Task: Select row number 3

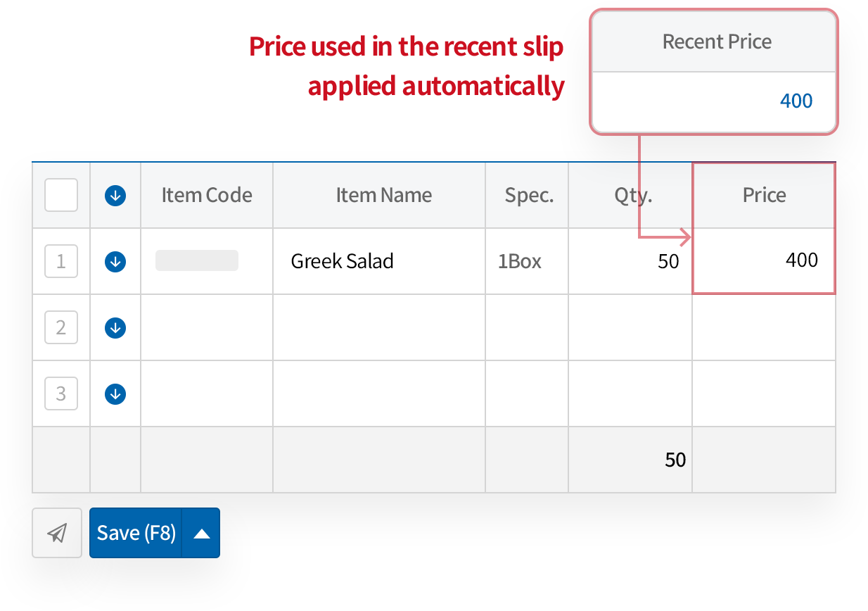Action: pyautogui.click(x=60, y=393)
